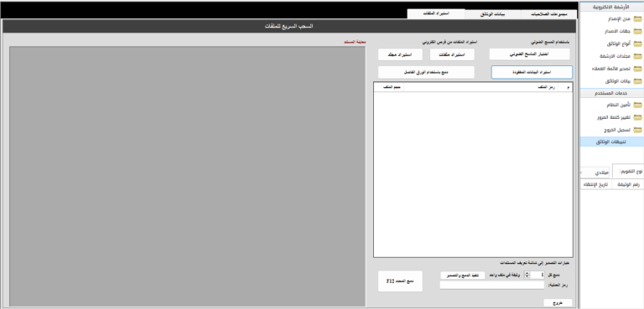Screen dimensions: 644x309
Task: Open the مجلدات الارشفة folder icon
Action: [x=637, y=56]
